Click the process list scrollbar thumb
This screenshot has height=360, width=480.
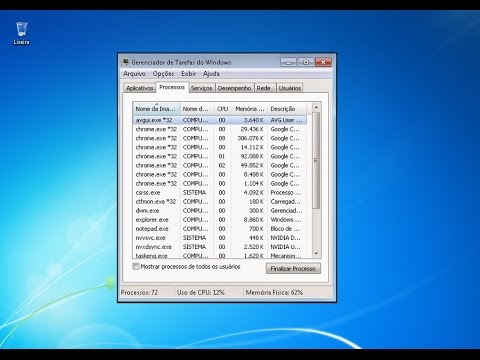316,160
